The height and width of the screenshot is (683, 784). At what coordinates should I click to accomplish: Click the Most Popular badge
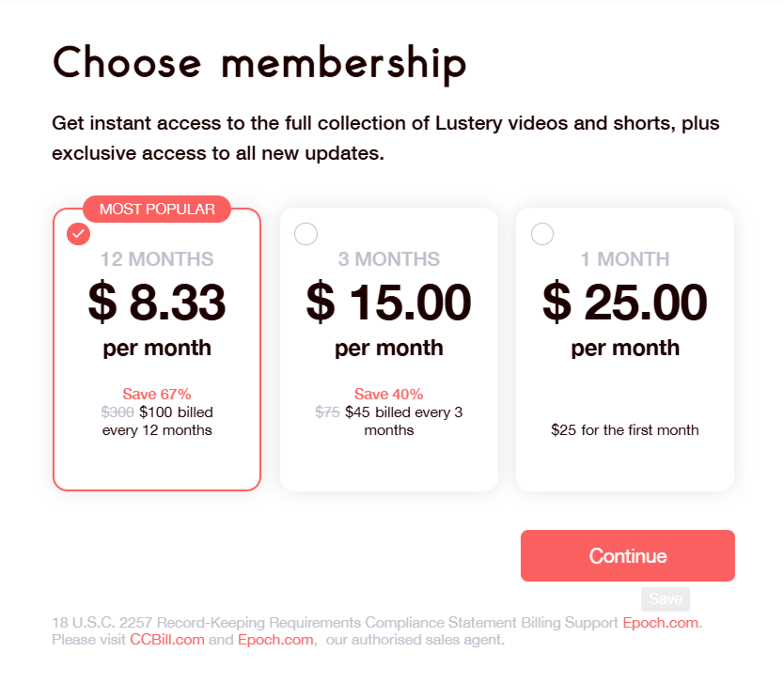[x=157, y=209]
